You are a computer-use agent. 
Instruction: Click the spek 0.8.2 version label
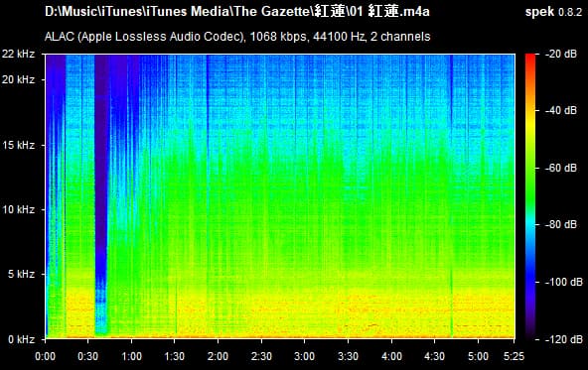coord(553,12)
